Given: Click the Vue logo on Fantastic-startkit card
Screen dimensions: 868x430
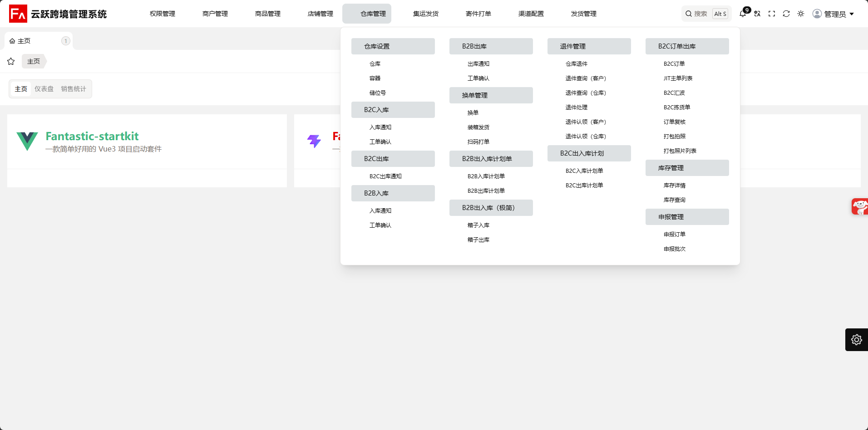Looking at the screenshot, I should pos(27,142).
